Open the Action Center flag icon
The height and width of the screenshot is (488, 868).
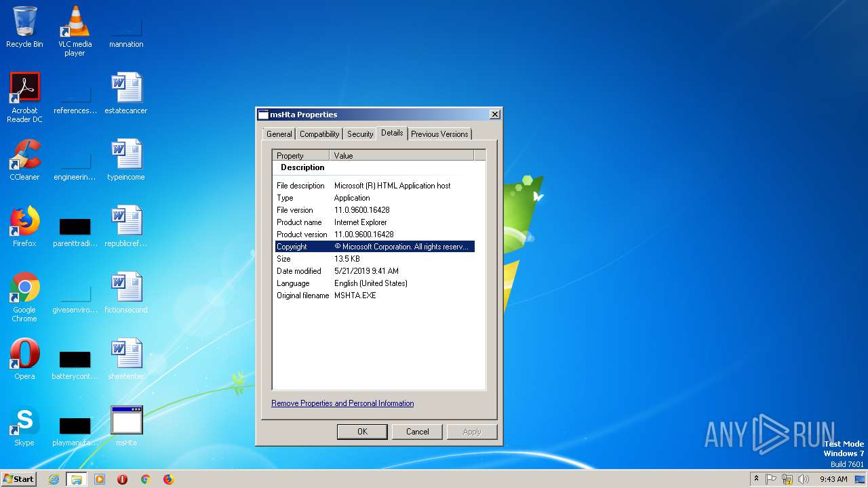click(771, 479)
